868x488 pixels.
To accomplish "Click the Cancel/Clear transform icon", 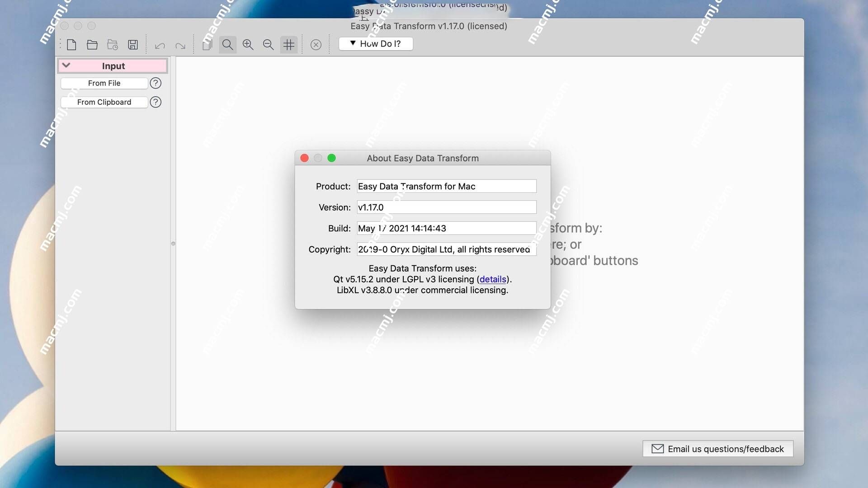I will [x=316, y=44].
